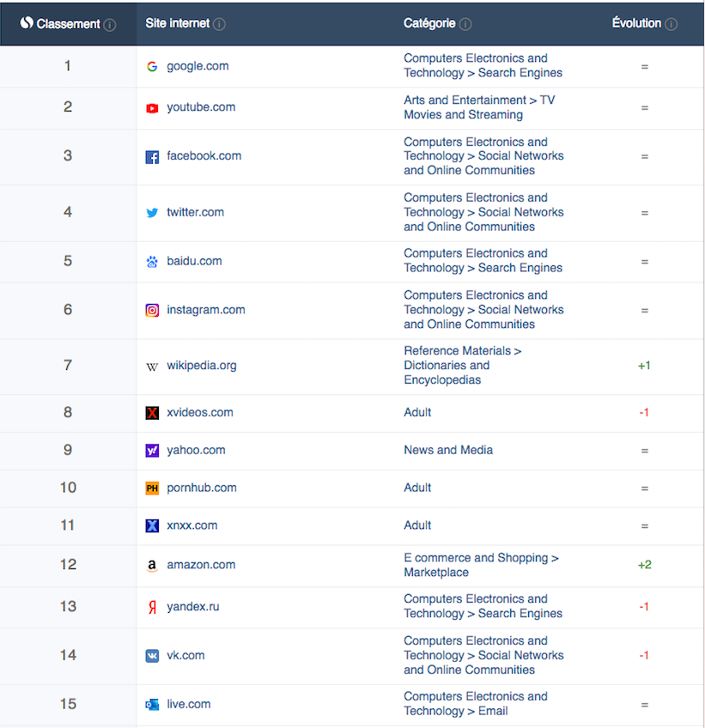Click the Instagram camera icon
The image size is (705, 728).
click(x=152, y=311)
